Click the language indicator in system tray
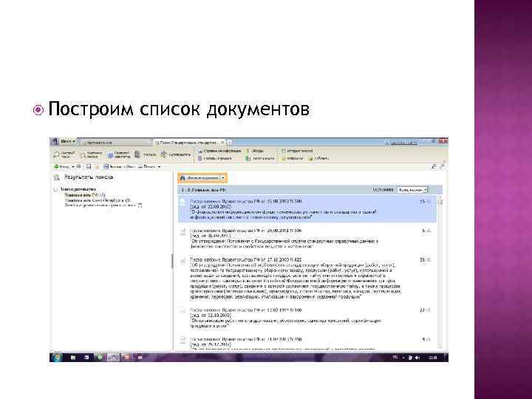 395,358
